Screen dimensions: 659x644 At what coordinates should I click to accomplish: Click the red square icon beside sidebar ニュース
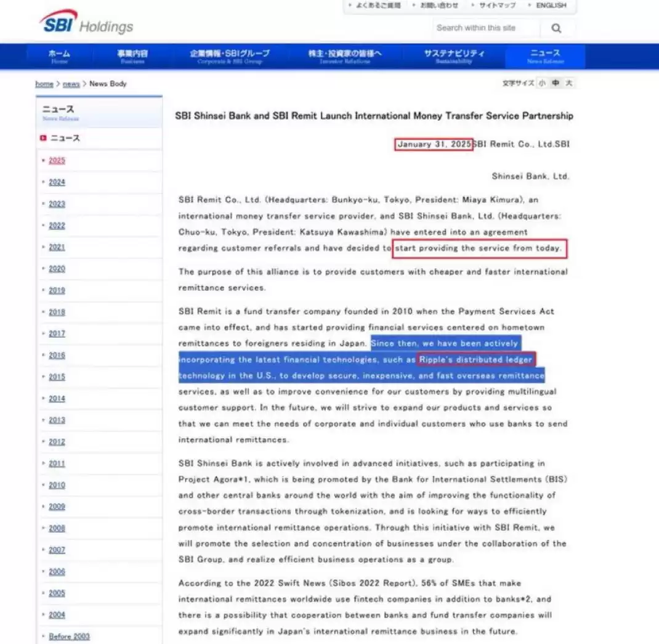(43, 138)
